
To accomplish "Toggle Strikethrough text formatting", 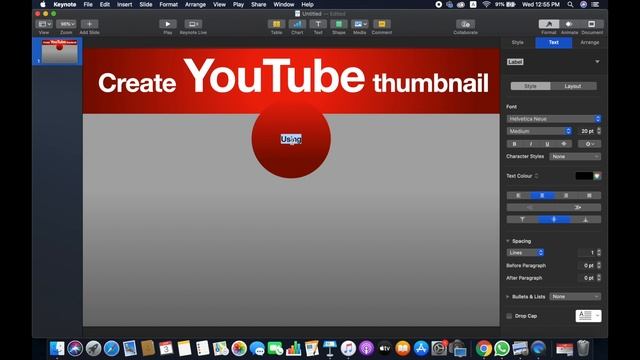I will 564,144.
